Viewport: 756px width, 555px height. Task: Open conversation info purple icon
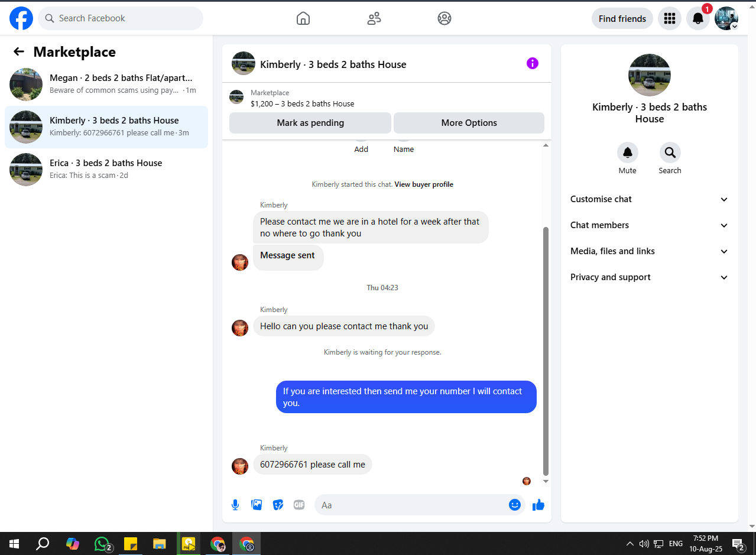[x=533, y=63]
